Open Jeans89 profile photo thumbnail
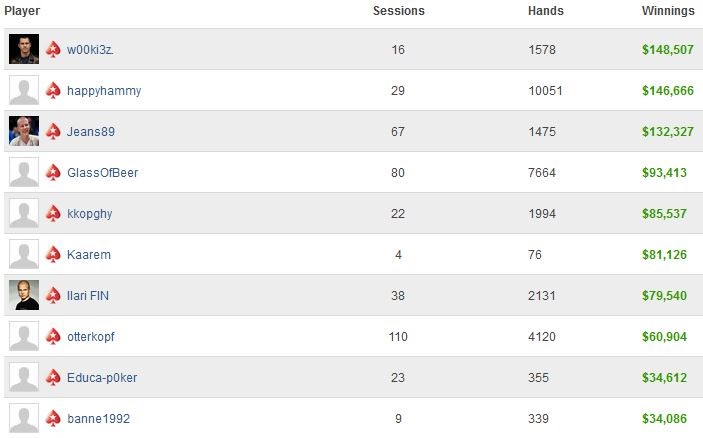The height and width of the screenshot is (438, 703). [x=24, y=131]
